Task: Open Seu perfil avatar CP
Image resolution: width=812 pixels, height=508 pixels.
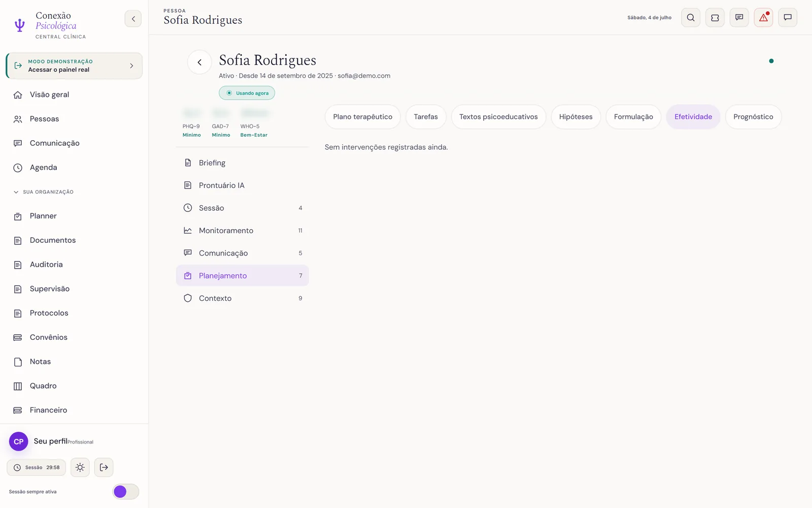Action: 19,441
